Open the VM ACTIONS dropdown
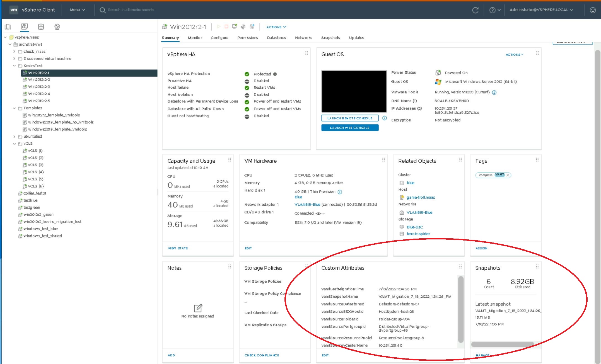 pyautogui.click(x=276, y=27)
